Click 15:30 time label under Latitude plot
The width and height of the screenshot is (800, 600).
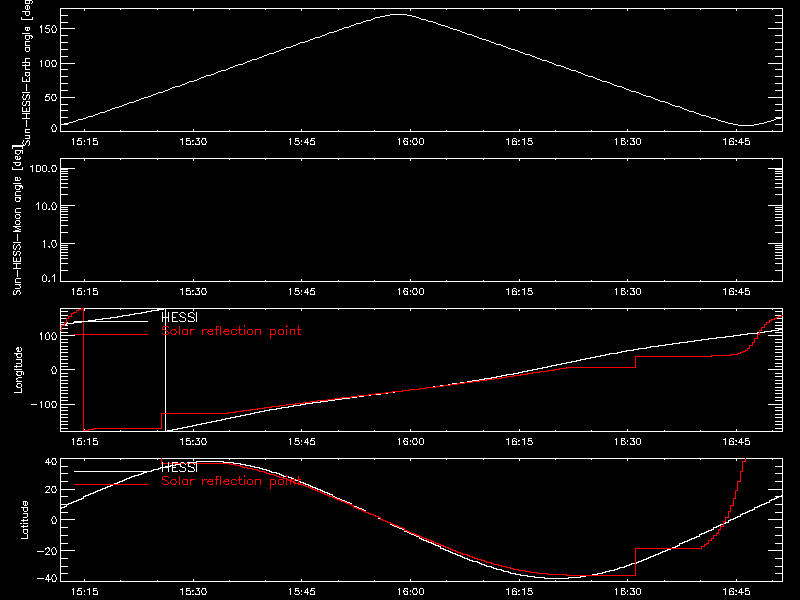pyautogui.click(x=193, y=592)
